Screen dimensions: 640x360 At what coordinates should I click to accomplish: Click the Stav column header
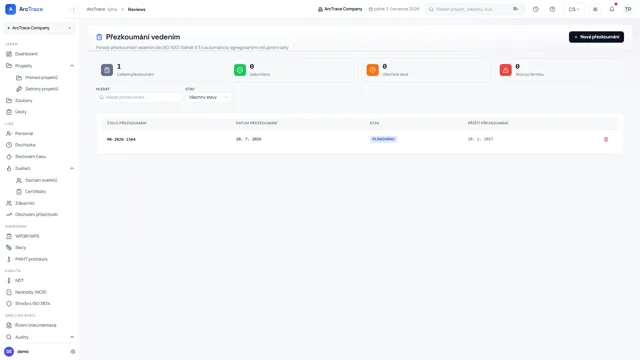[374, 123]
